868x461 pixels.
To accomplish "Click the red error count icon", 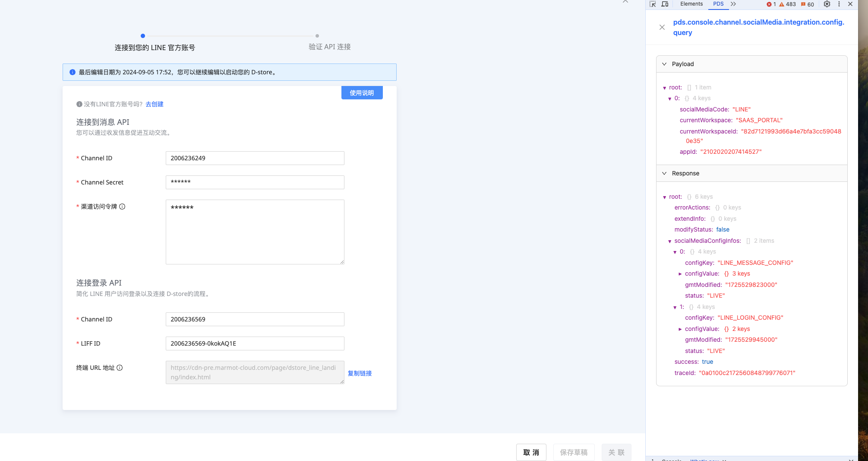I will (769, 4).
